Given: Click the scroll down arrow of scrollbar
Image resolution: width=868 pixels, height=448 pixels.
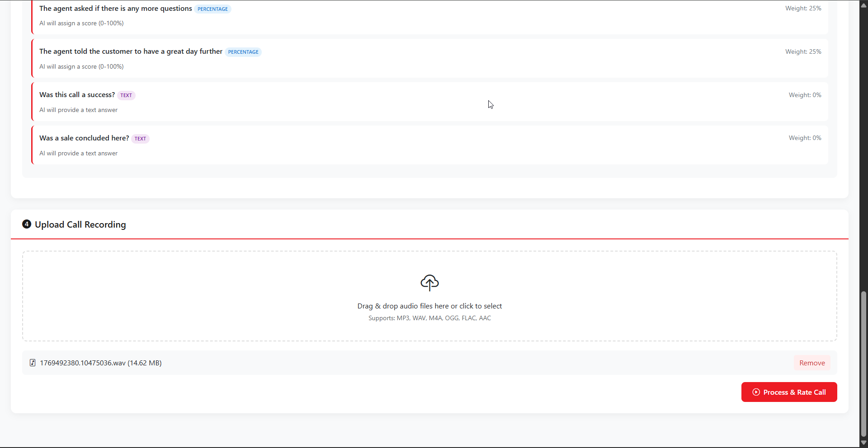Looking at the screenshot, I should (x=863, y=443).
